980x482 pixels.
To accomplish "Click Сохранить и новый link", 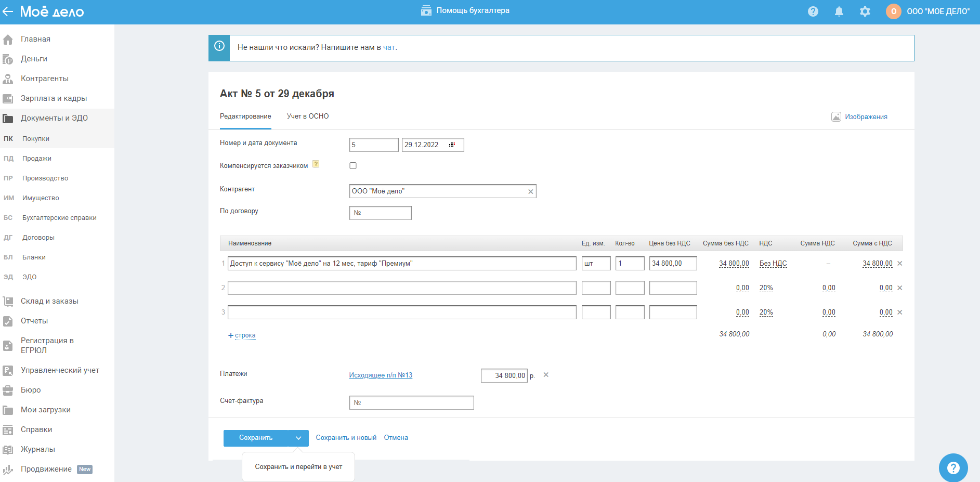I will (x=346, y=438).
